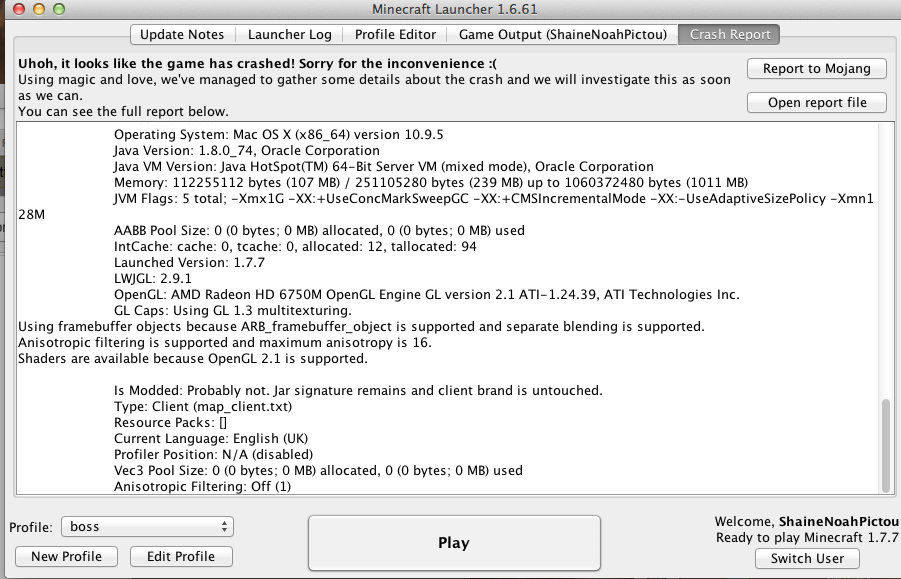Open Game Output (ShaineNoahPictou) tab
The width and height of the screenshot is (901, 579).
click(x=563, y=34)
